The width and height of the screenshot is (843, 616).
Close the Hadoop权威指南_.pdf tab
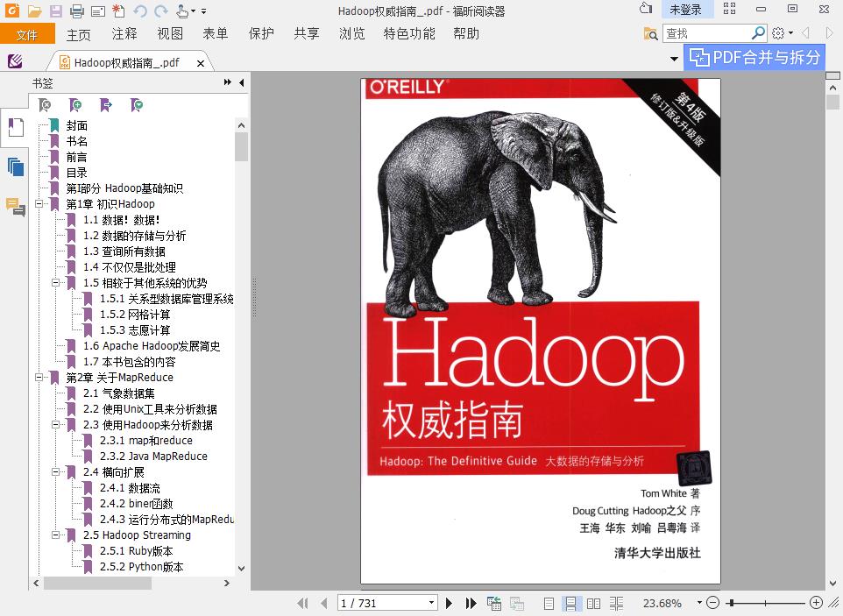tap(200, 63)
